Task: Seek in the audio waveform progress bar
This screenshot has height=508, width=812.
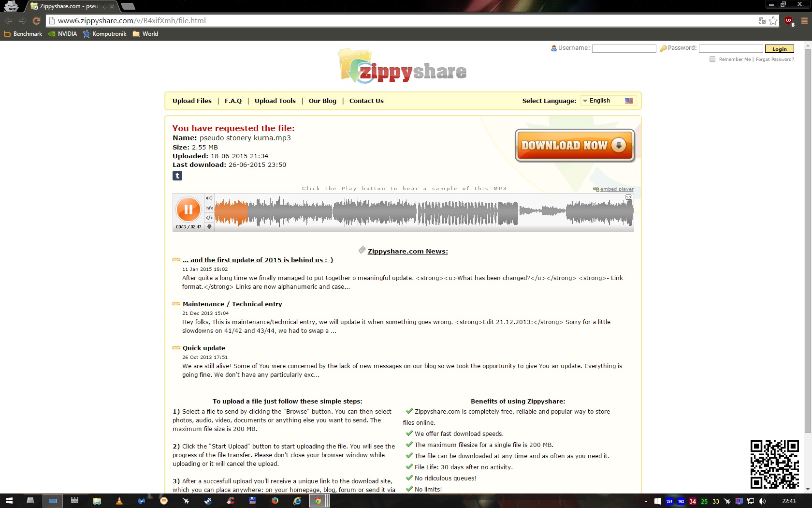Action: (x=424, y=212)
